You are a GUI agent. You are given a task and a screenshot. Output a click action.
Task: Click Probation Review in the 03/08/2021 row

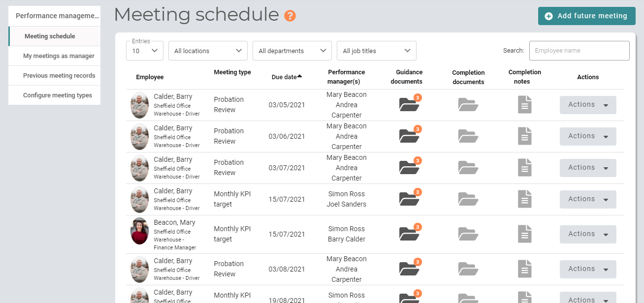[229, 269]
